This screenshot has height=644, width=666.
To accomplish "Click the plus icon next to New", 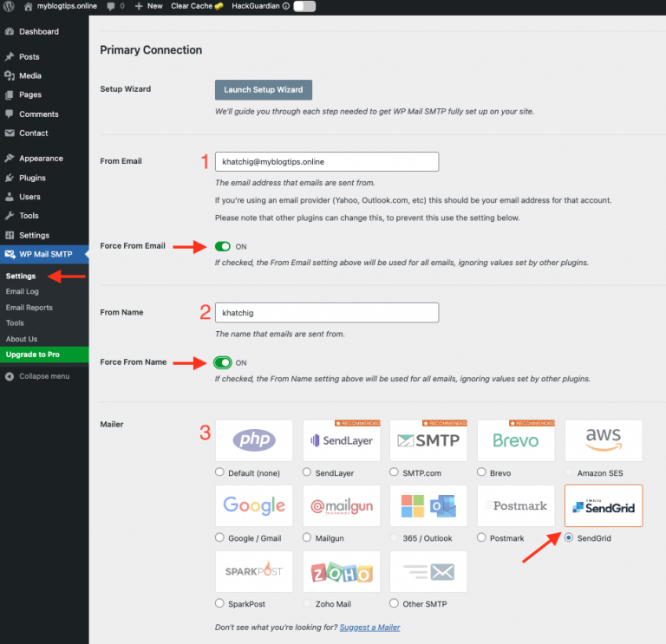I will point(139,6).
